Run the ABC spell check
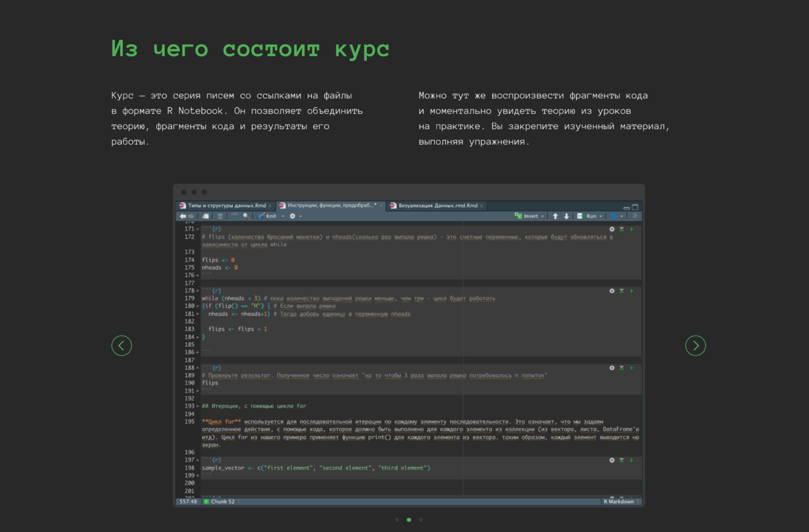The width and height of the screenshot is (809, 532). pos(234,216)
